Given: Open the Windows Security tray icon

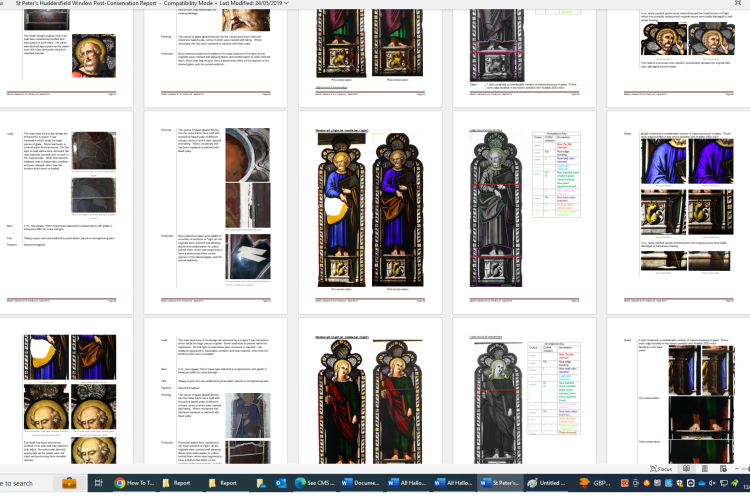Looking at the screenshot, I should (x=680, y=483).
